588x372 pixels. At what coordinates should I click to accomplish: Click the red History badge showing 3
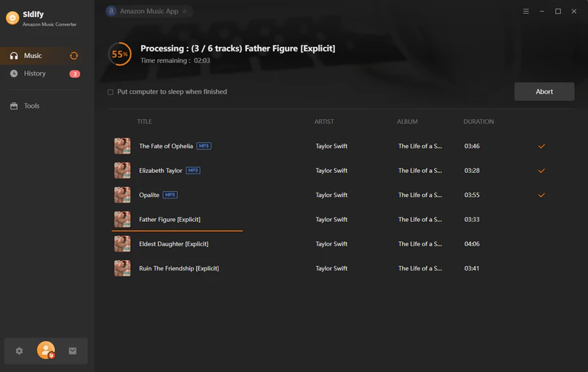tap(75, 74)
